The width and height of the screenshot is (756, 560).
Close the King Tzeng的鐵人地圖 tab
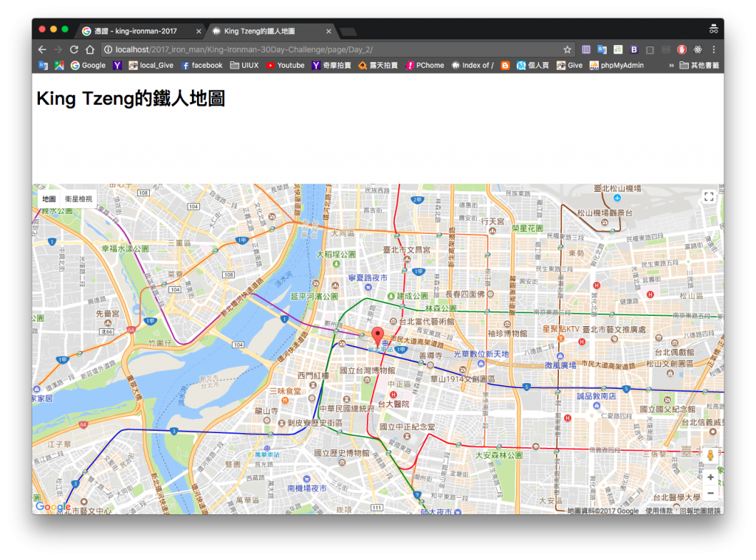(329, 31)
